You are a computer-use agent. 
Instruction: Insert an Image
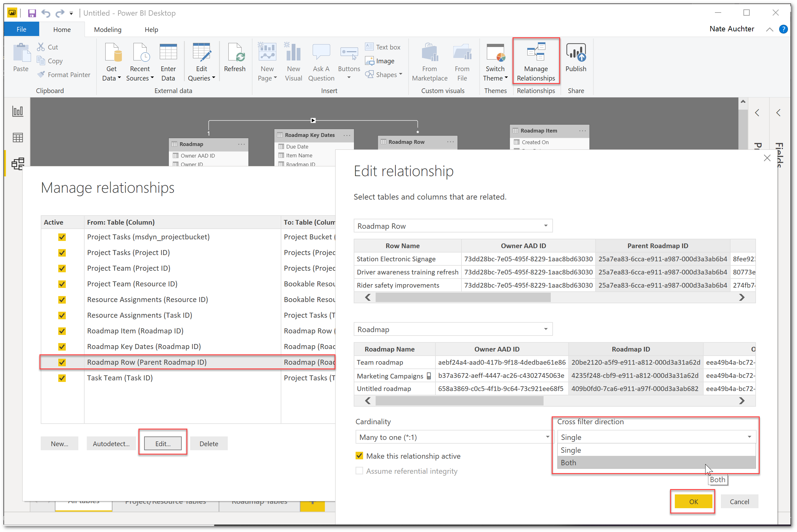pyautogui.click(x=380, y=61)
